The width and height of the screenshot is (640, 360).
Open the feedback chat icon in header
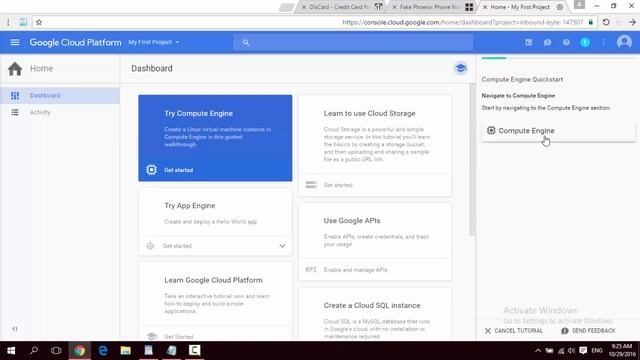[547, 42]
